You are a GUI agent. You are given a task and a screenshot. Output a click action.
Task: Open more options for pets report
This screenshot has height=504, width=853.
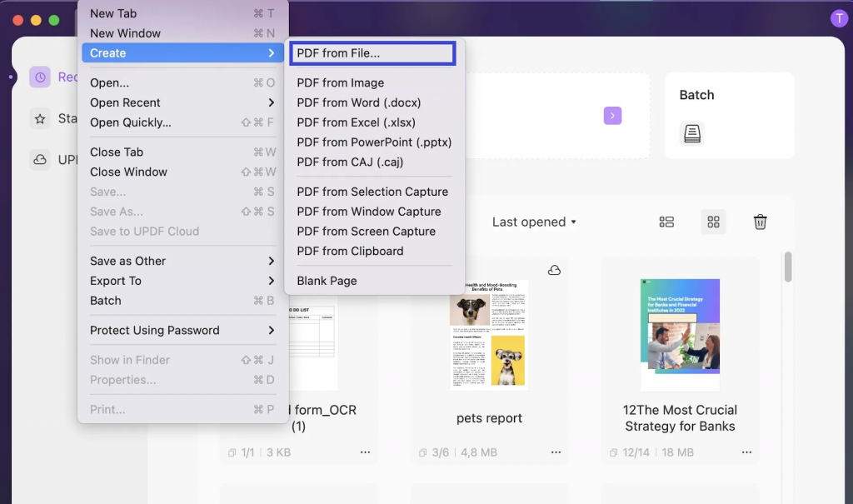[x=556, y=452]
